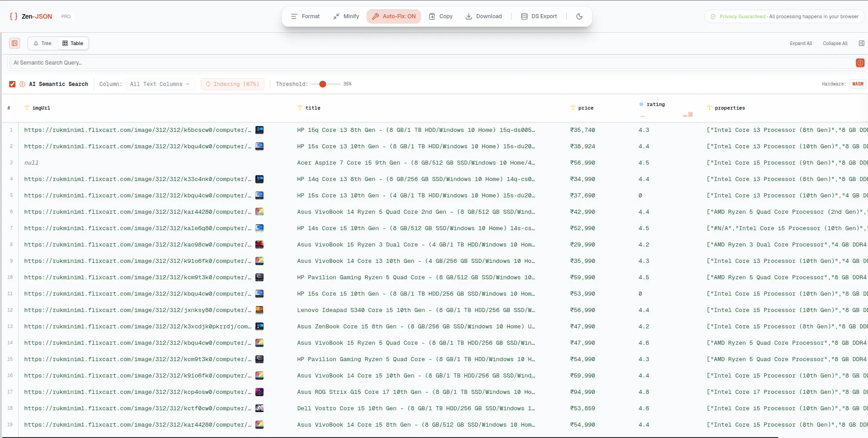
Task: Click price ₹29,990
Action: 583,245
